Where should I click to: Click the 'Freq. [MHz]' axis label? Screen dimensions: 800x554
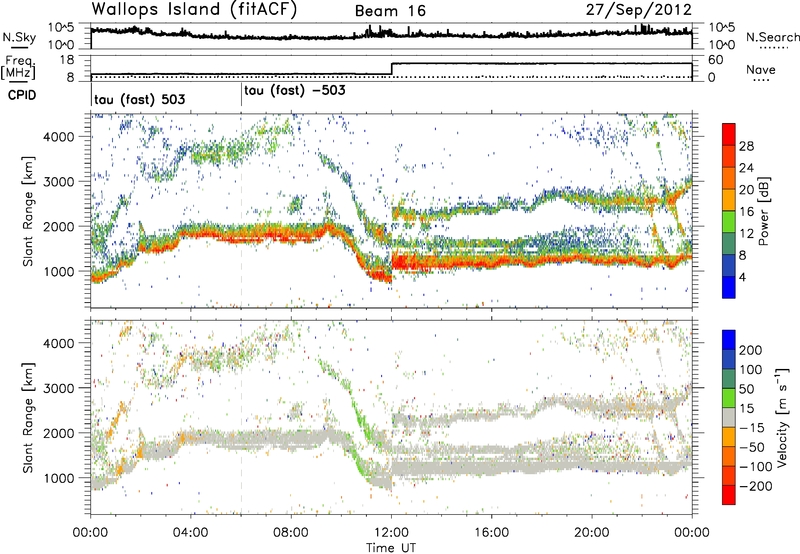(19, 67)
